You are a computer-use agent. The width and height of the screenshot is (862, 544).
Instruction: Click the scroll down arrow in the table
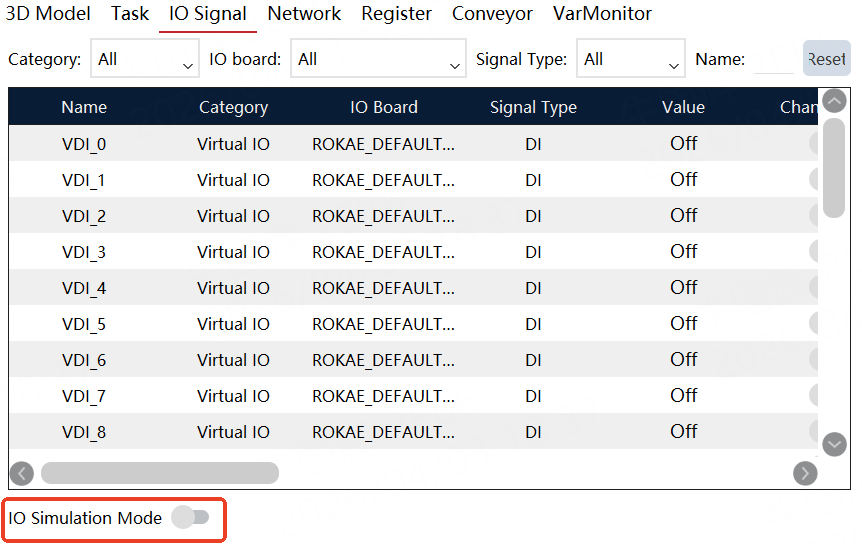[x=834, y=443]
